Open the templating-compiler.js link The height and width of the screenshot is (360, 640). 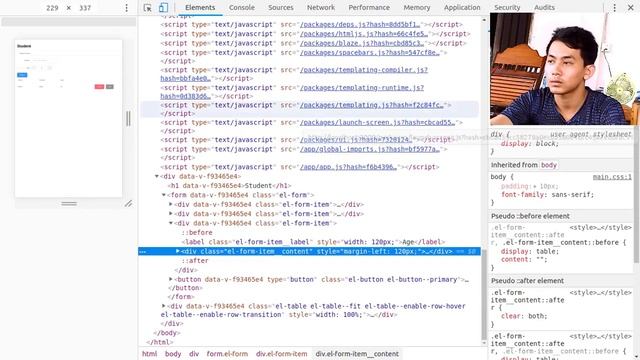click(363, 70)
